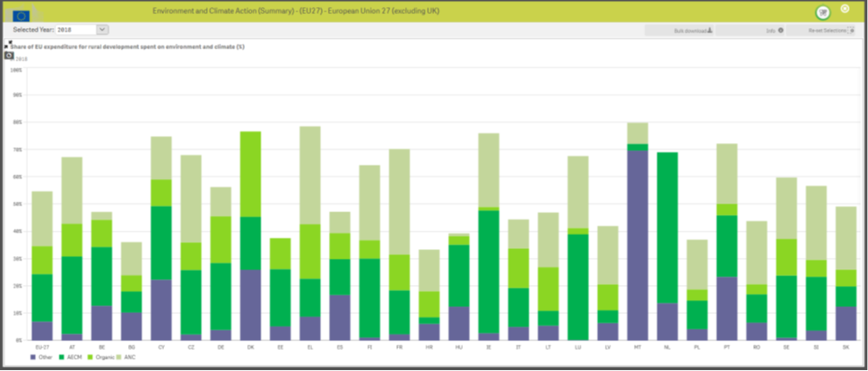Click the Bulk download button

pos(693,30)
